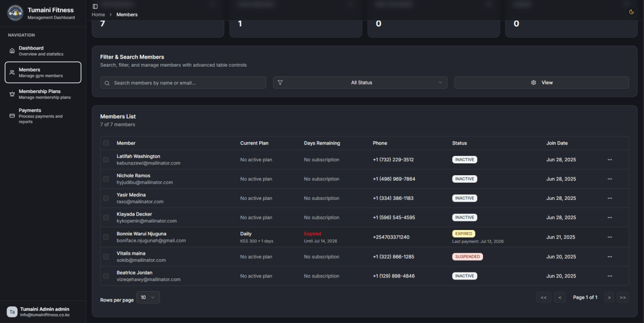Click the Members breadcrumb item
This screenshot has width=644, height=323.
127,15
